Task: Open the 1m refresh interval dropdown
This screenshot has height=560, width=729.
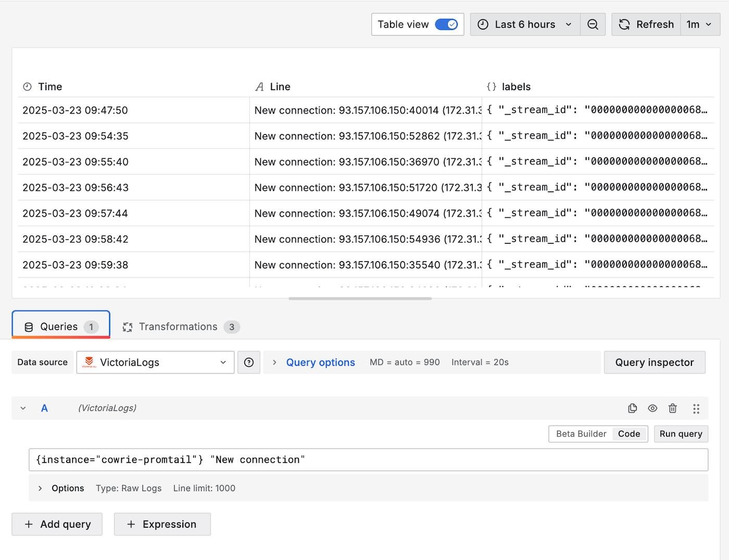Action: pyautogui.click(x=700, y=24)
